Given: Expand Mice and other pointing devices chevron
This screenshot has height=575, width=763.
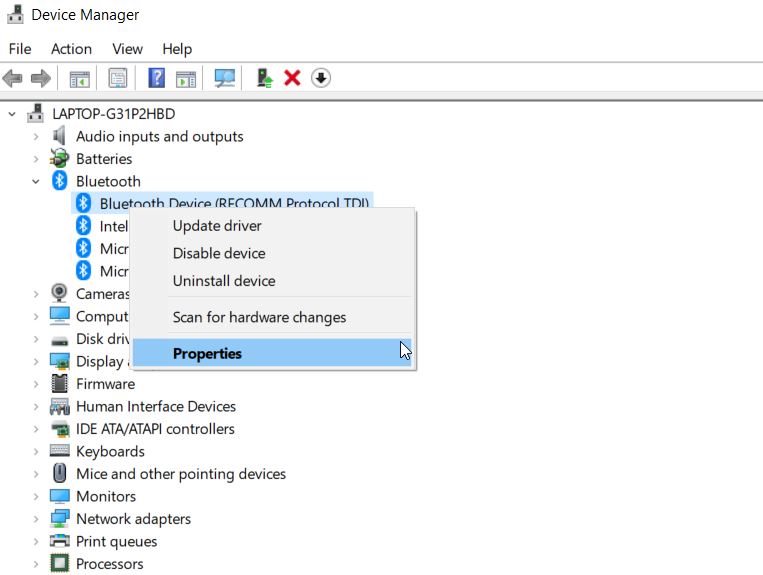Looking at the screenshot, I should [36, 474].
